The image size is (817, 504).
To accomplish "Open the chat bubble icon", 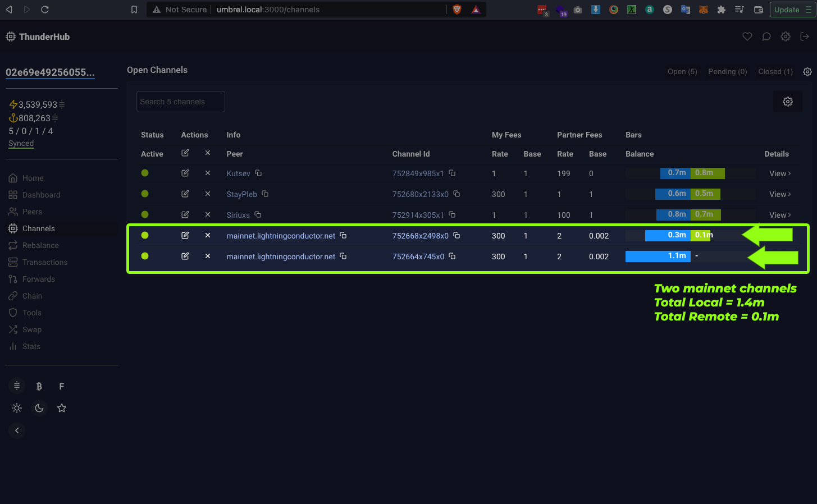I will 766,36.
